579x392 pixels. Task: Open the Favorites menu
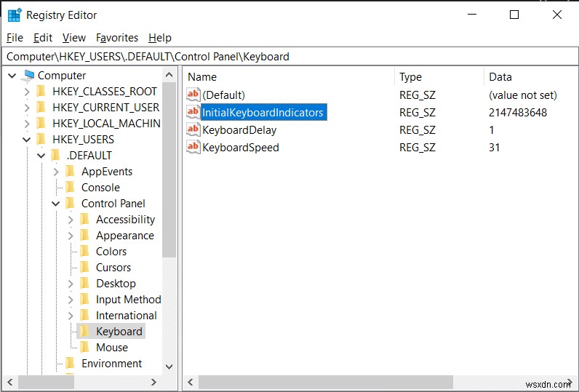(117, 38)
